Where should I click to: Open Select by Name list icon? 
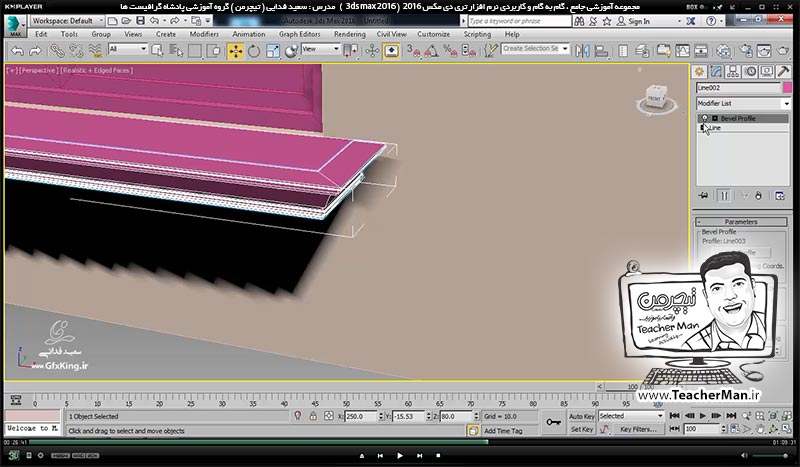(176, 51)
